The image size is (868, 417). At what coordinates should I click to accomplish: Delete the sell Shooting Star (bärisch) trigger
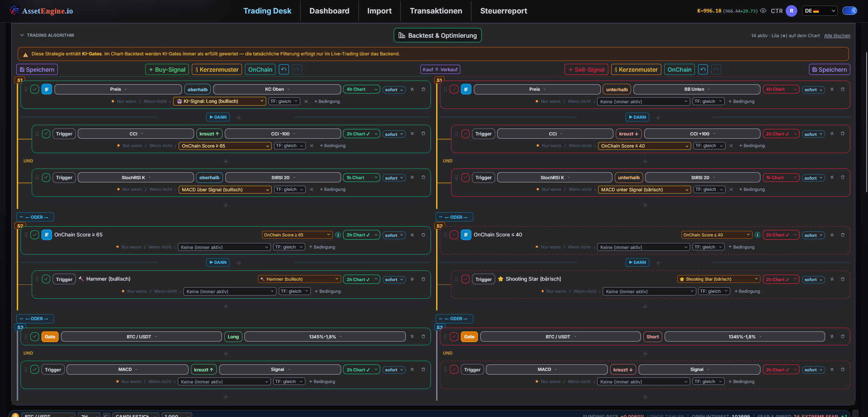(842, 279)
